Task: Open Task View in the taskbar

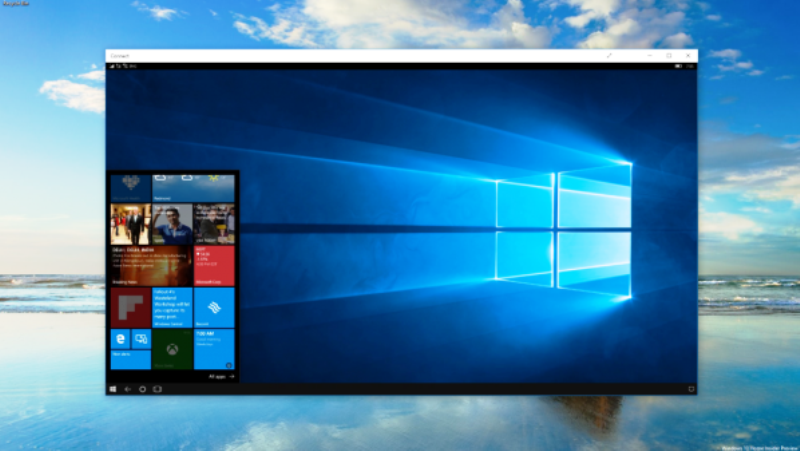Action: (157, 388)
